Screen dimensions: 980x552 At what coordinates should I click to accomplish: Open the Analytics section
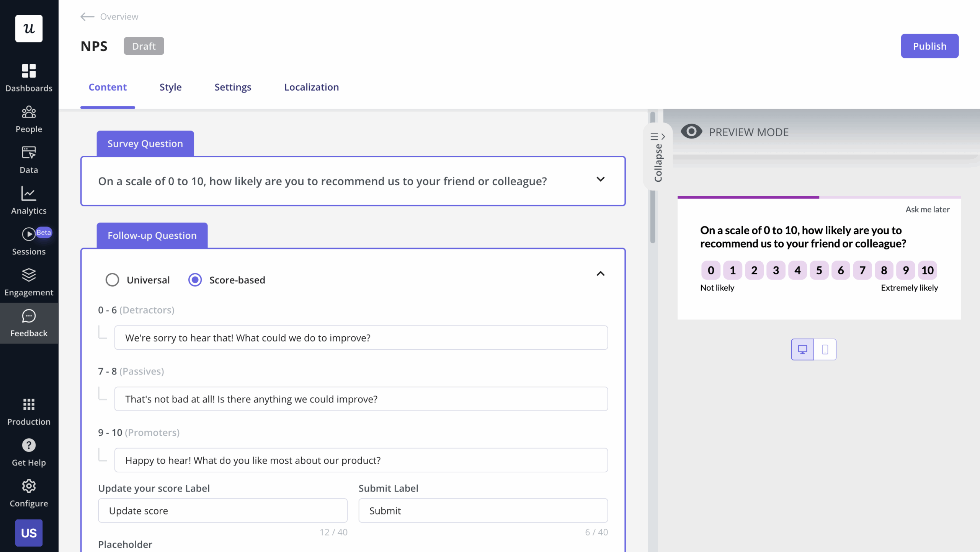coord(29,201)
